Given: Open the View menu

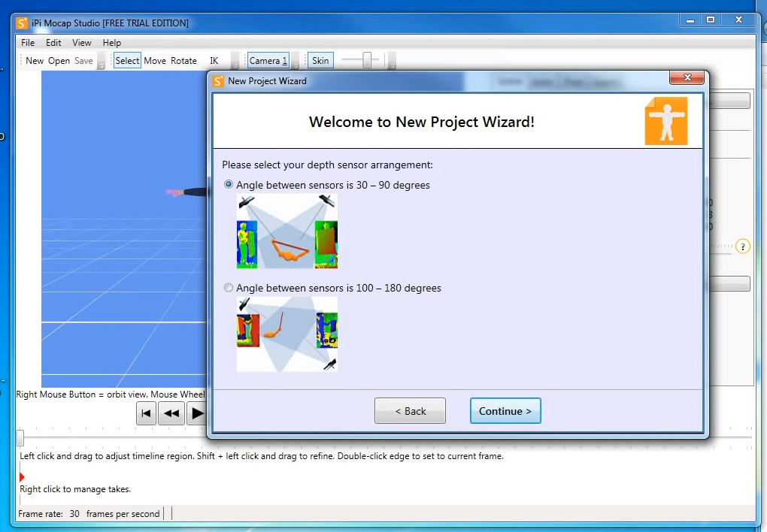Looking at the screenshot, I should click(82, 43).
